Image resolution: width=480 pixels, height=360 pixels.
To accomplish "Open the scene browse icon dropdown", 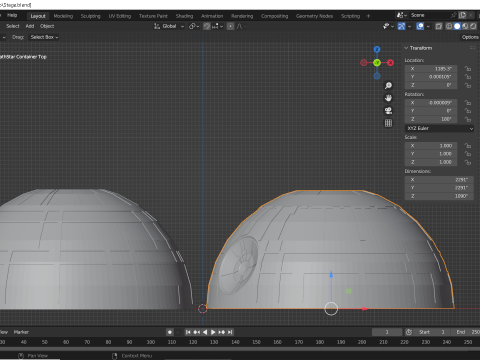I will [402, 15].
